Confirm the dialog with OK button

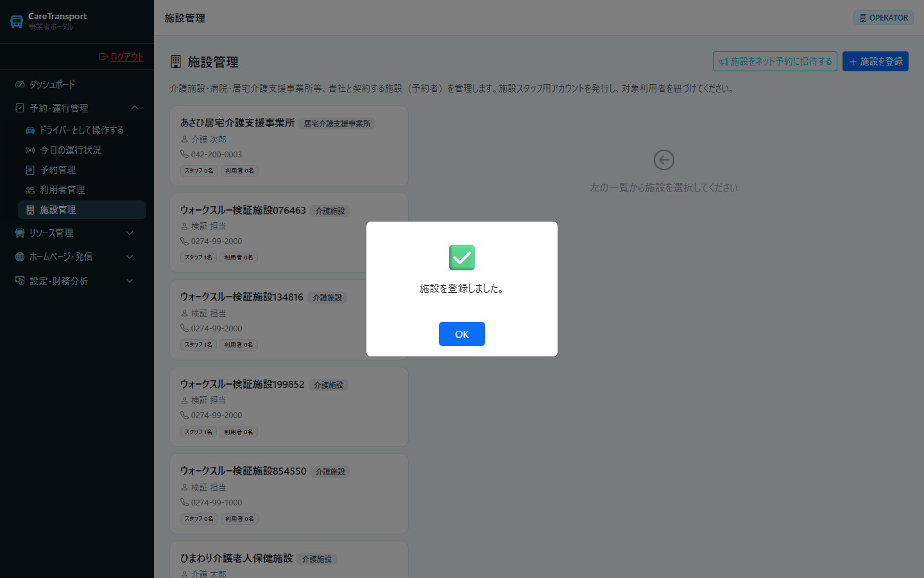pyautogui.click(x=461, y=334)
